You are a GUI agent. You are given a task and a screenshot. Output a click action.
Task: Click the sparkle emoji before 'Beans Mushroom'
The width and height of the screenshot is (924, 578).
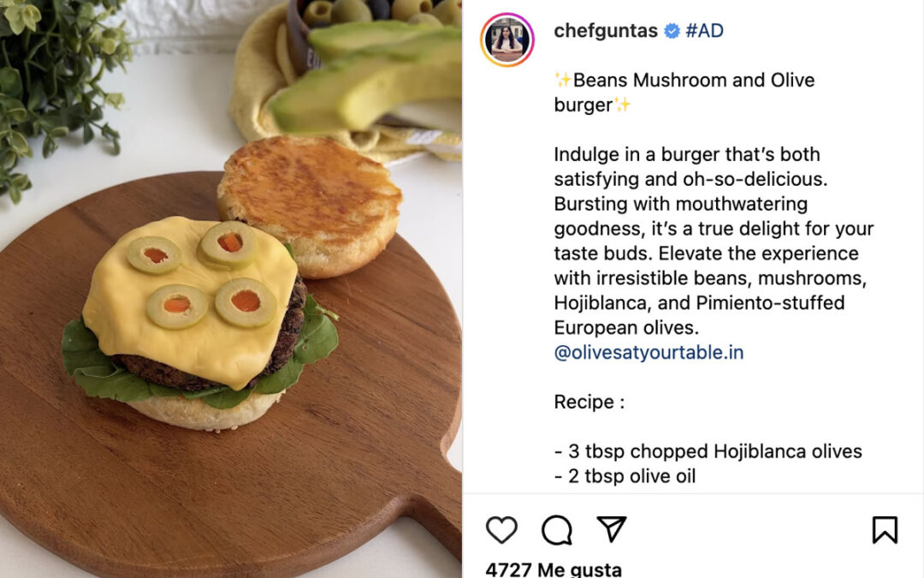(x=563, y=80)
